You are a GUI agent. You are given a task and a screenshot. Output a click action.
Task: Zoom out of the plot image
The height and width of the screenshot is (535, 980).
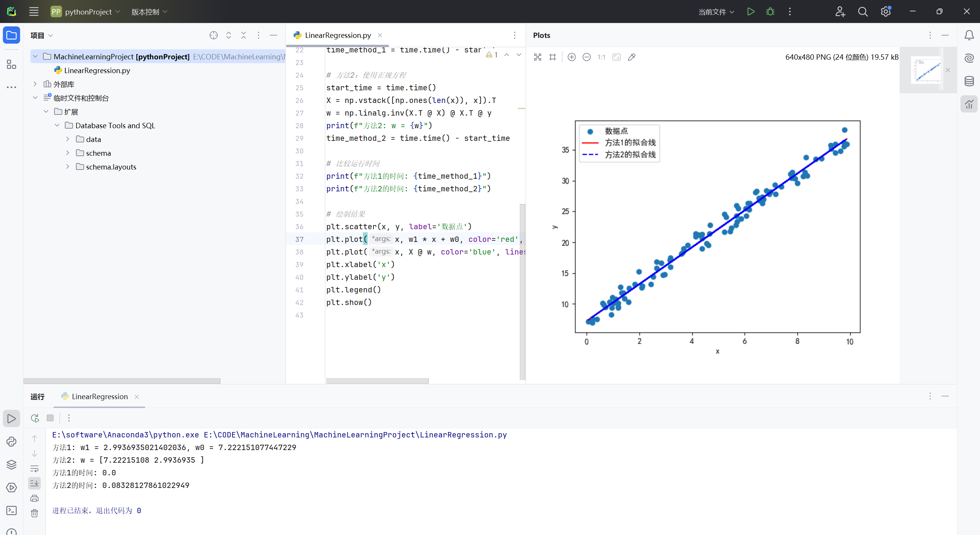[x=586, y=57]
